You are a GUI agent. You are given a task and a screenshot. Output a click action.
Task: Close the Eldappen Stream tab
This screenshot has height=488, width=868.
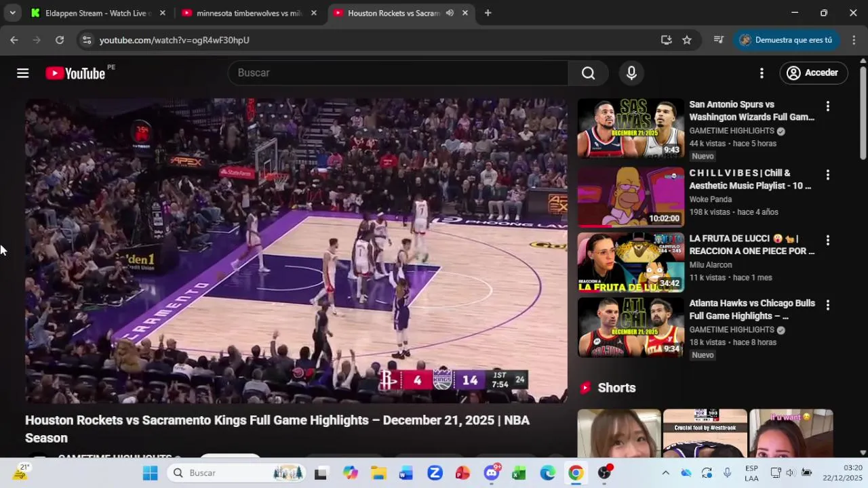click(162, 13)
